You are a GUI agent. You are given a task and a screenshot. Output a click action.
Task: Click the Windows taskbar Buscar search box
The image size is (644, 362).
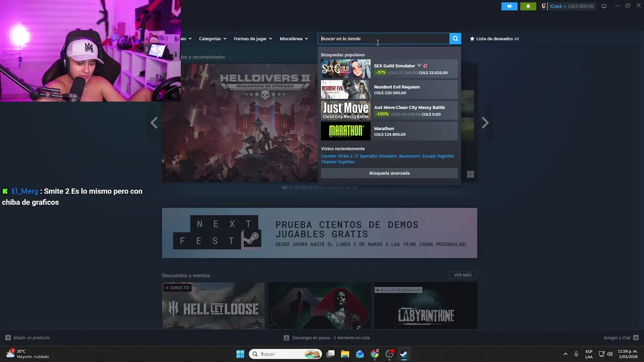(x=285, y=354)
